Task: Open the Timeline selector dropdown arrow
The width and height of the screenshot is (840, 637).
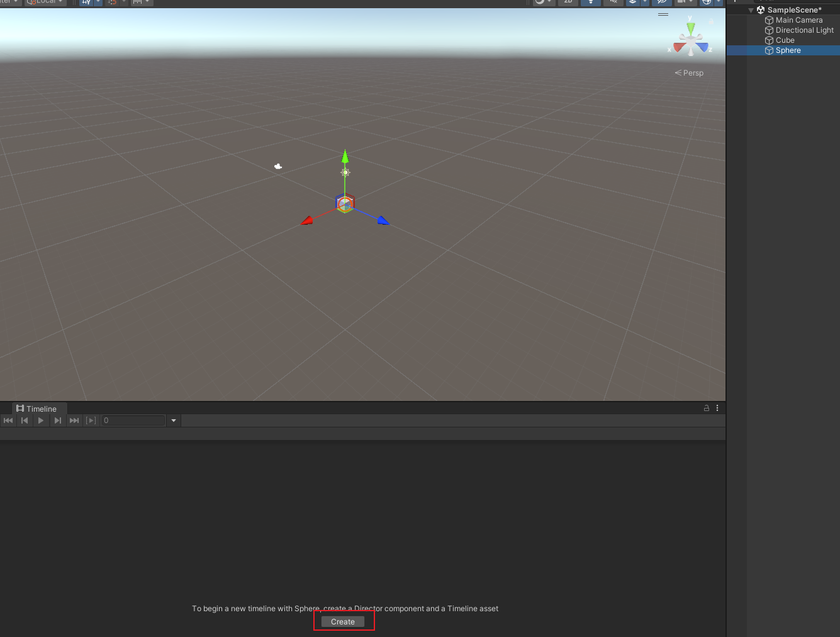Action: (174, 420)
